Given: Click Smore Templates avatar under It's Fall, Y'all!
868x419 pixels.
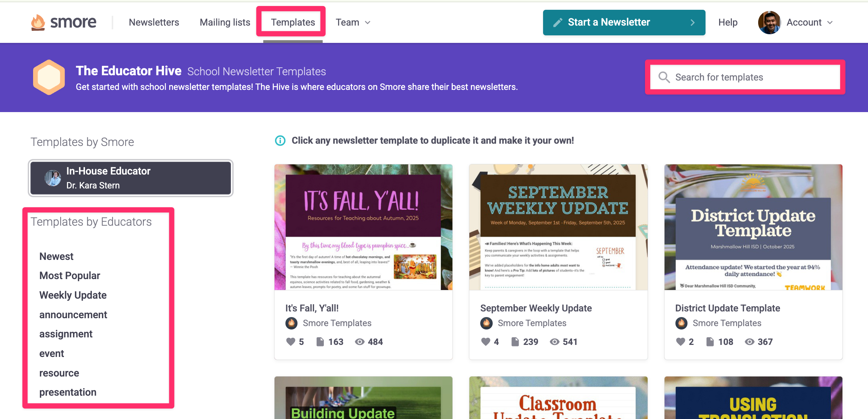Looking at the screenshot, I should click(x=291, y=323).
